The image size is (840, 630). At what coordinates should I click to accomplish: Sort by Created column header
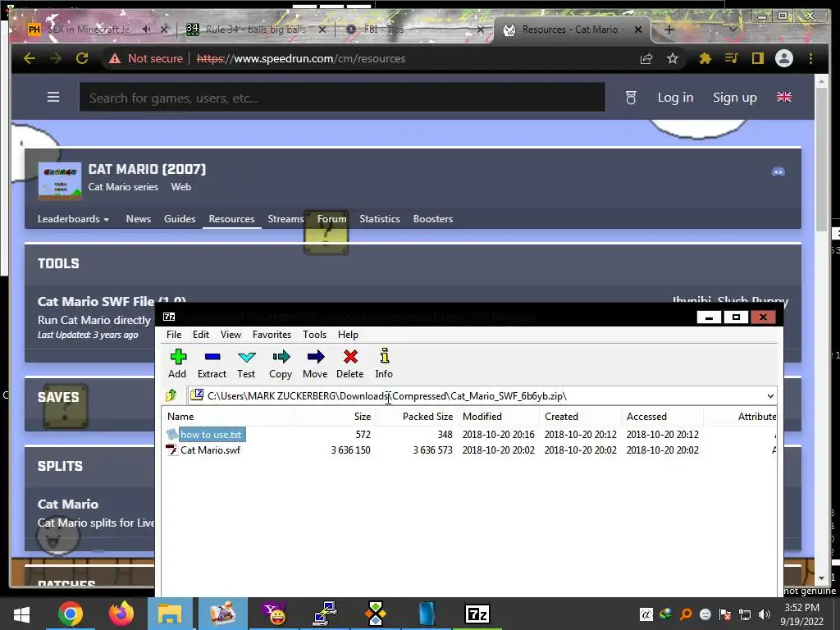point(580,416)
